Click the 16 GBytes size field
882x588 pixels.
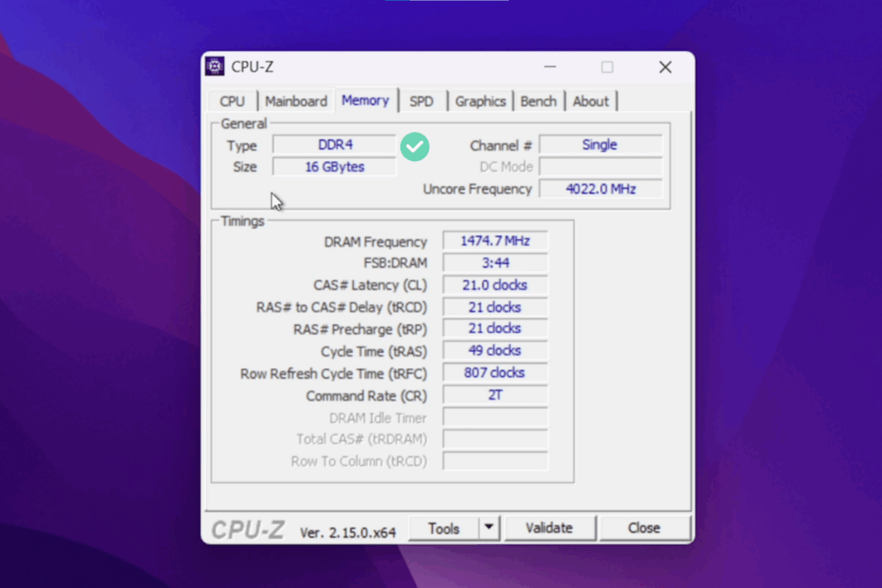point(335,167)
